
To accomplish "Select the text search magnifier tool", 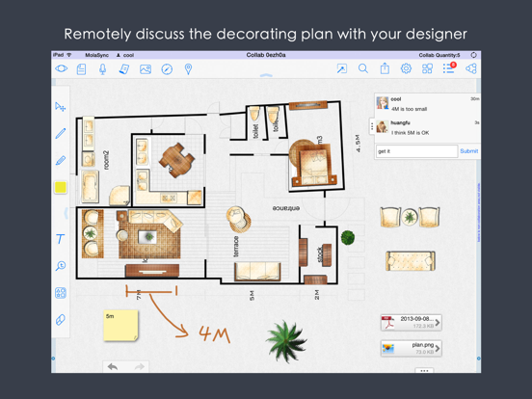I will tap(61, 266).
